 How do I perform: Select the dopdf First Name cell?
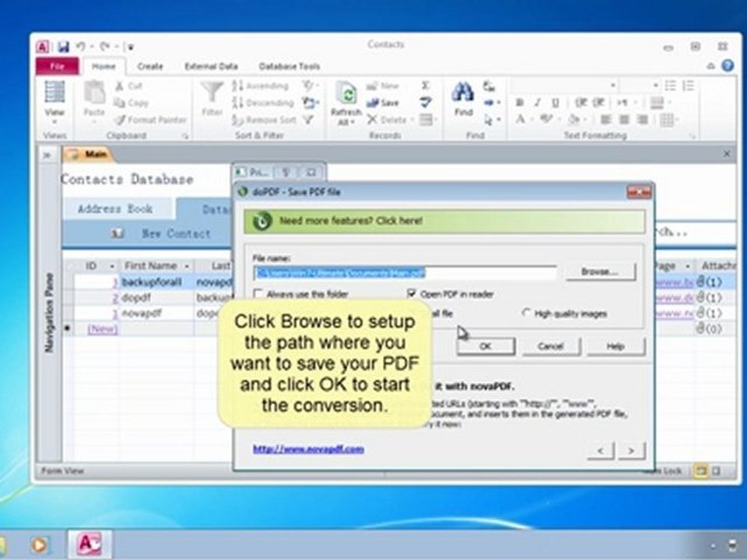tap(156, 298)
